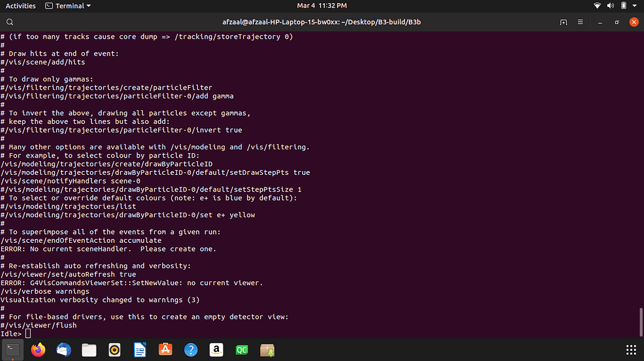Open the Files manager from the dock
Screen dimensions: 644x361
click(89, 350)
